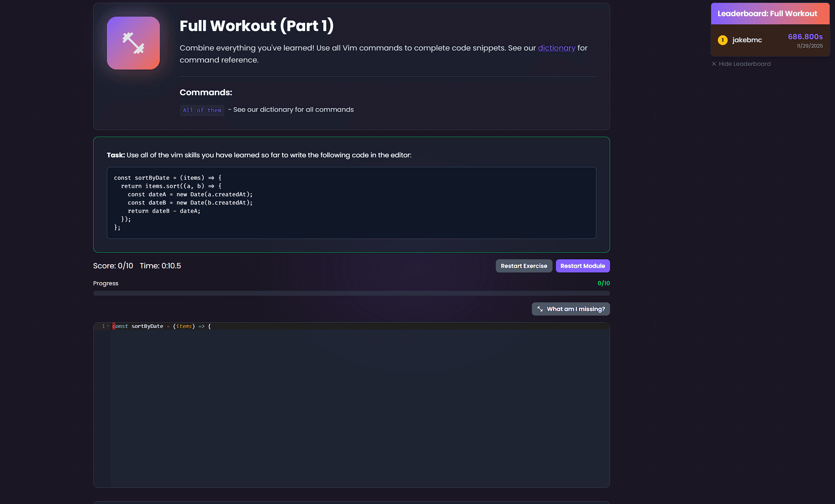Click the dumbbell module icon

[133, 43]
